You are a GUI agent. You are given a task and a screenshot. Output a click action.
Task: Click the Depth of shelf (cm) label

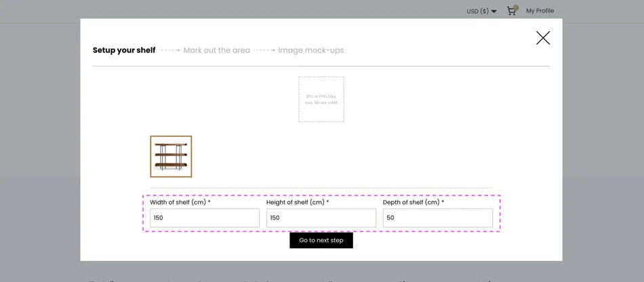click(414, 202)
